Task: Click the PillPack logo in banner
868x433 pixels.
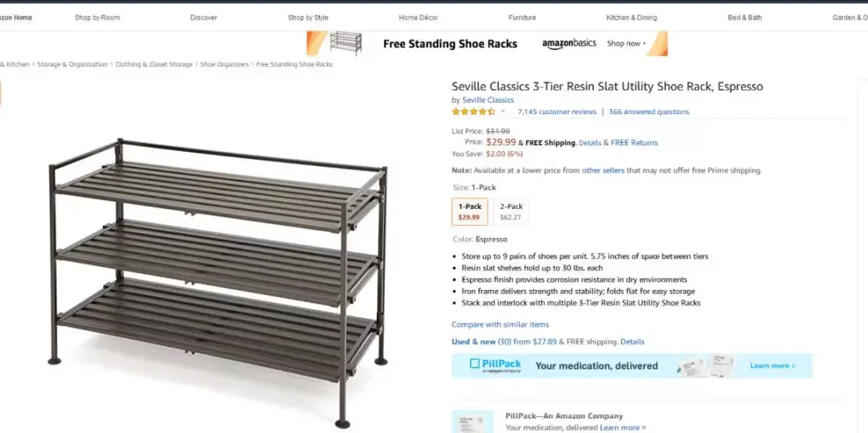Action: (495, 366)
